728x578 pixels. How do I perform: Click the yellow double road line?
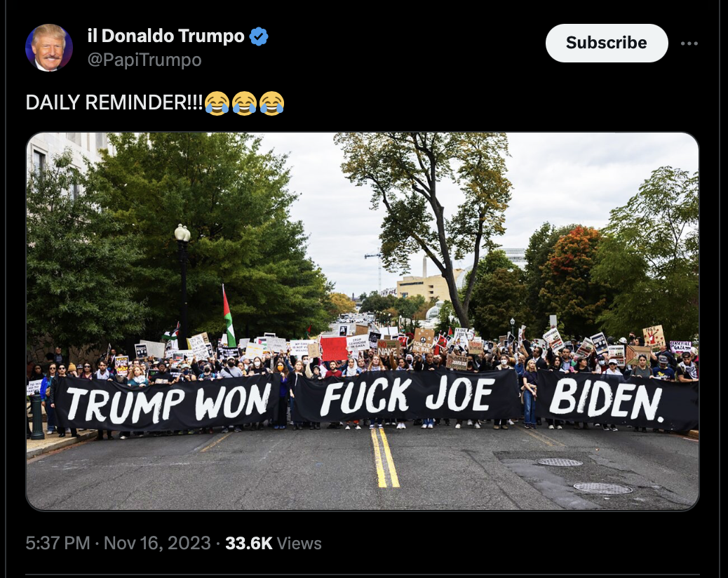[x=386, y=457]
